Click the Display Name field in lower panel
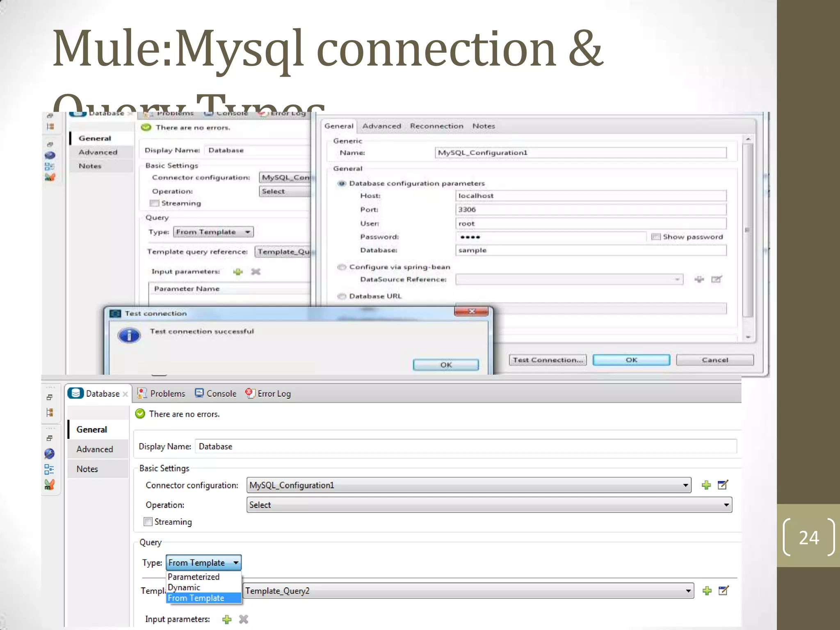Viewport: 840px width, 630px height. (x=466, y=446)
